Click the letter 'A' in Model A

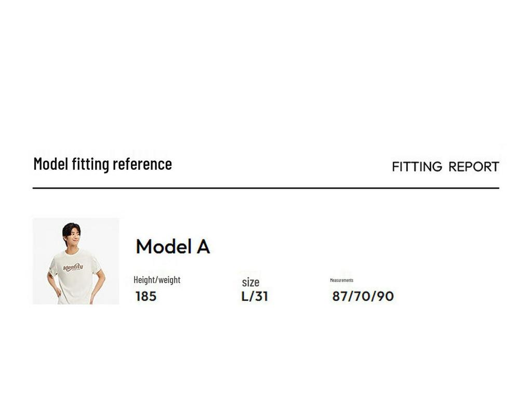click(x=203, y=246)
